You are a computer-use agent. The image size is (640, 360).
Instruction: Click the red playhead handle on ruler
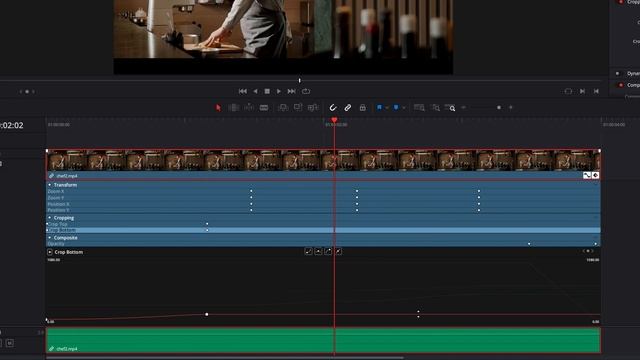click(334, 120)
